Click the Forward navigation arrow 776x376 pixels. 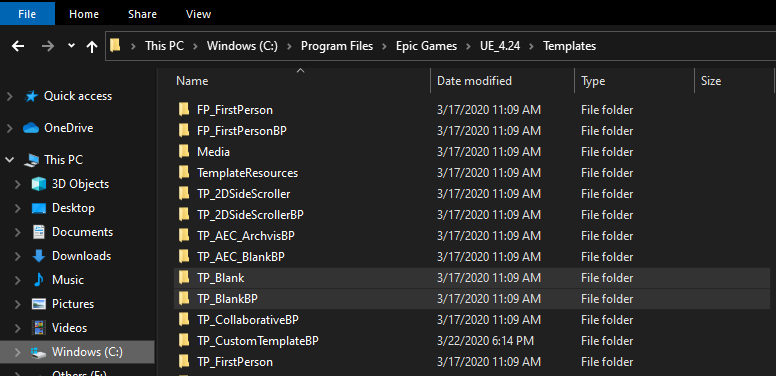[x=48, y=47]
